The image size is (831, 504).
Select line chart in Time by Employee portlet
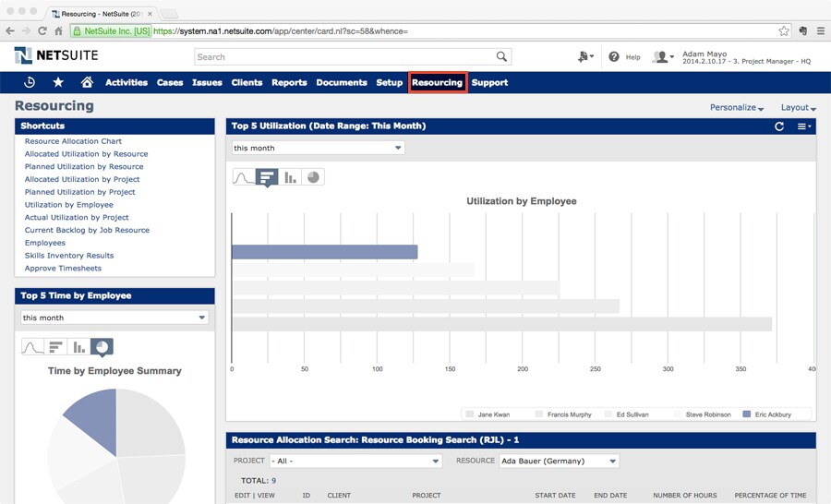32,347
